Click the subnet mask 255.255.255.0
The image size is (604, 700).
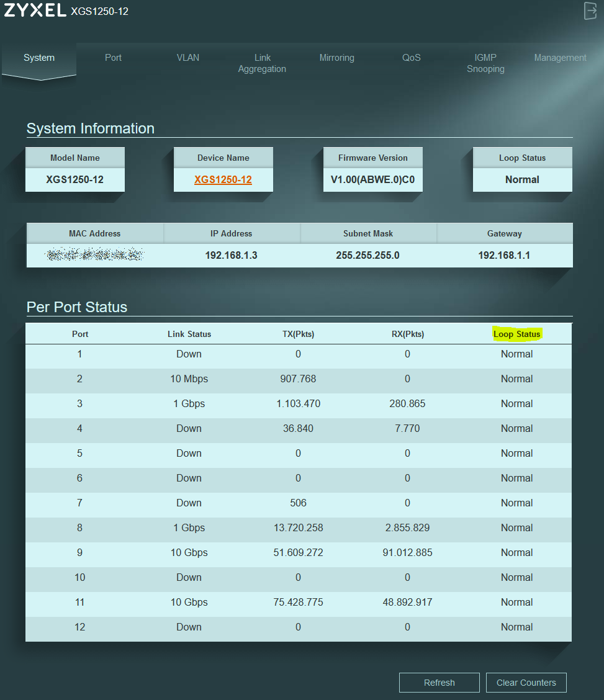tap(368, 255)
